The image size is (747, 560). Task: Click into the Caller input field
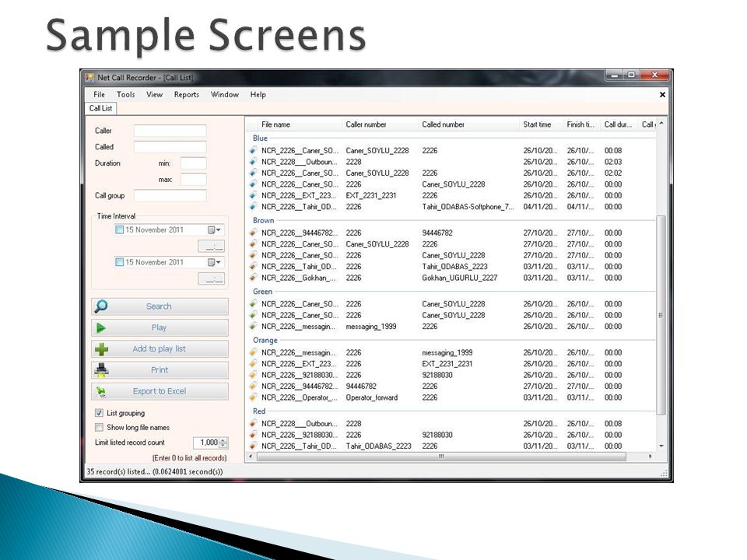(170, 131)
